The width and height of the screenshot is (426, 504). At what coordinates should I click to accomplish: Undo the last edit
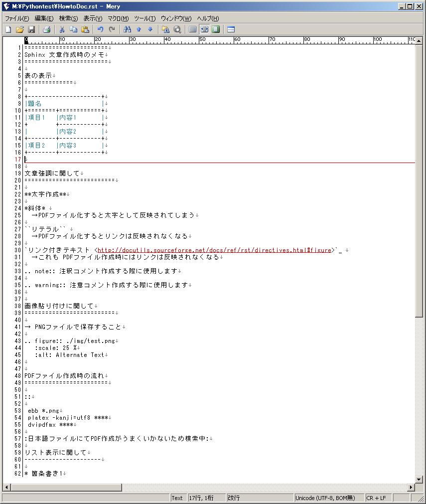(x=101, y=29)
